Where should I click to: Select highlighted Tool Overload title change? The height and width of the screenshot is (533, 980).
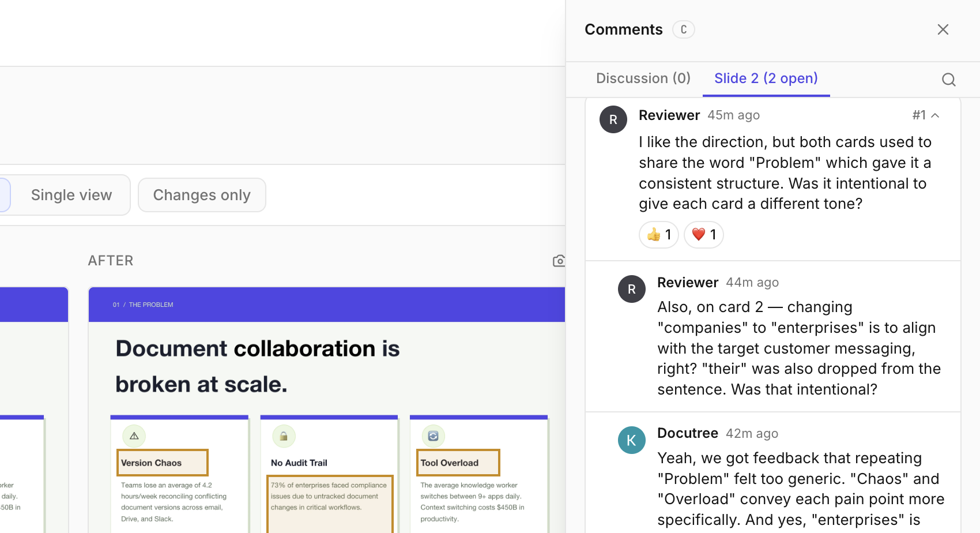[x=458, y=463]
